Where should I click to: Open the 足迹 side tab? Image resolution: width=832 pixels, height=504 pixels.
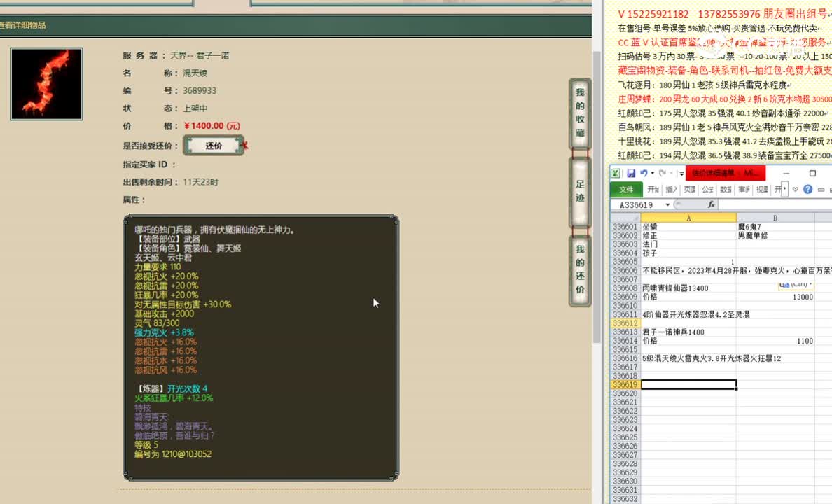pos(580,191)
